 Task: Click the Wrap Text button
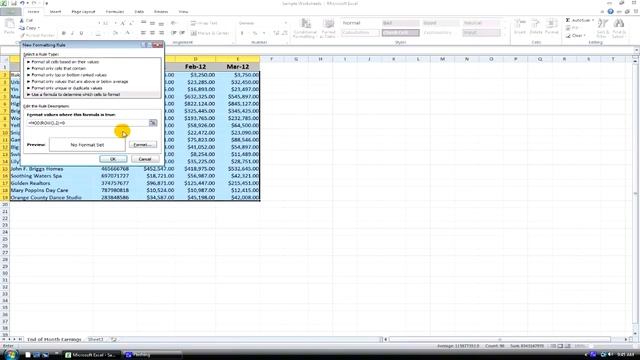click(204, 23)
